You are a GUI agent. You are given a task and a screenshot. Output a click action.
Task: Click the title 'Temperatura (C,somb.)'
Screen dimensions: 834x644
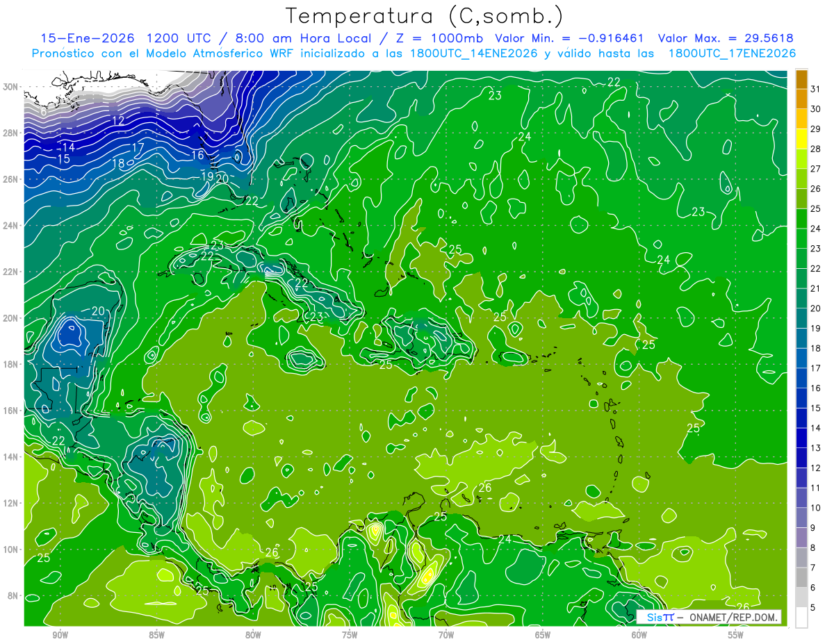pyautogui.click(x=424, y=16)
